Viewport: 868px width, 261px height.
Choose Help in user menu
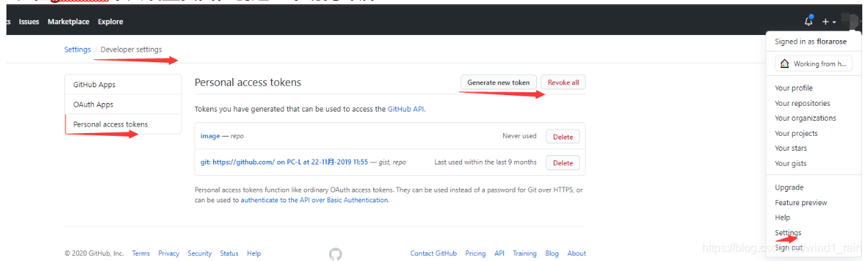coord(782,217)
